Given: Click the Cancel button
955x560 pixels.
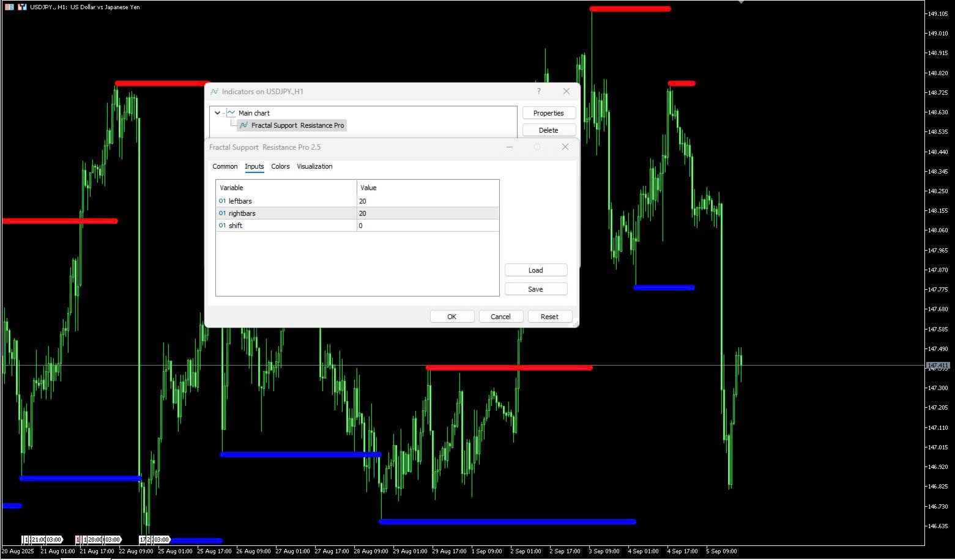Looking at the screenshot, I should [500, 317].
